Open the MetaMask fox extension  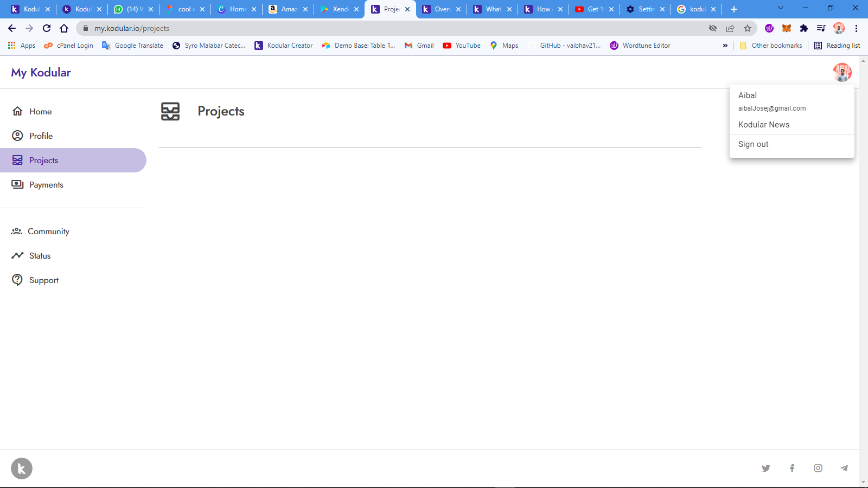click(x=787, y=28)
